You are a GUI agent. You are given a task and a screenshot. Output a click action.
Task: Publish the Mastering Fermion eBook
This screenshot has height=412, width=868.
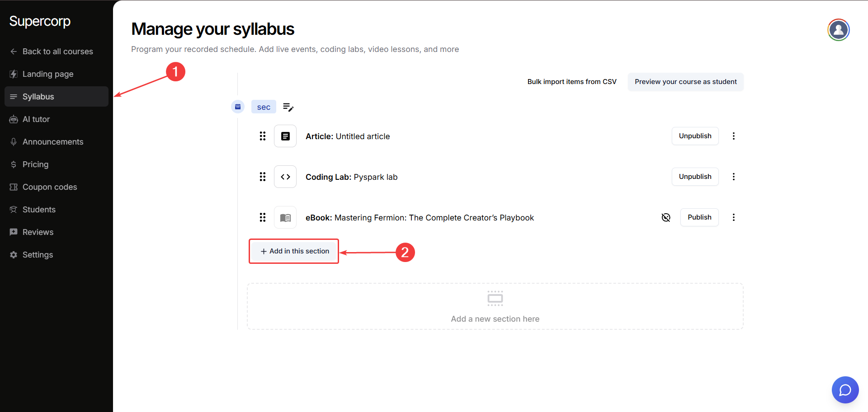[x=699, y=217]
